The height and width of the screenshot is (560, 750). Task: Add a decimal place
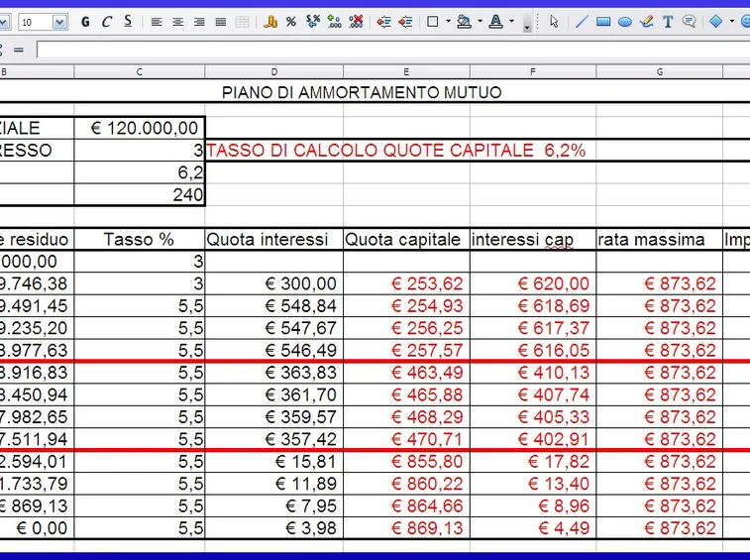click(x=334, y=22)
